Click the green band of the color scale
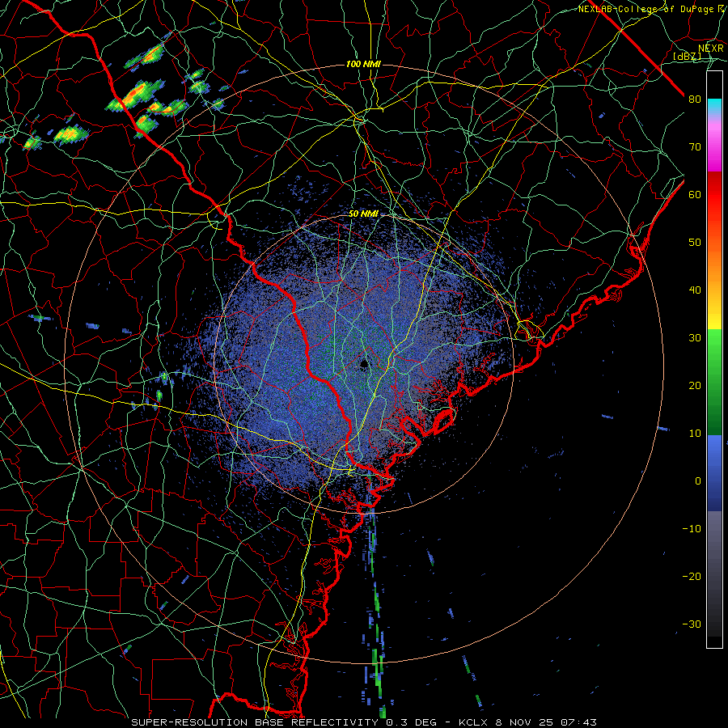 point(714,382)
